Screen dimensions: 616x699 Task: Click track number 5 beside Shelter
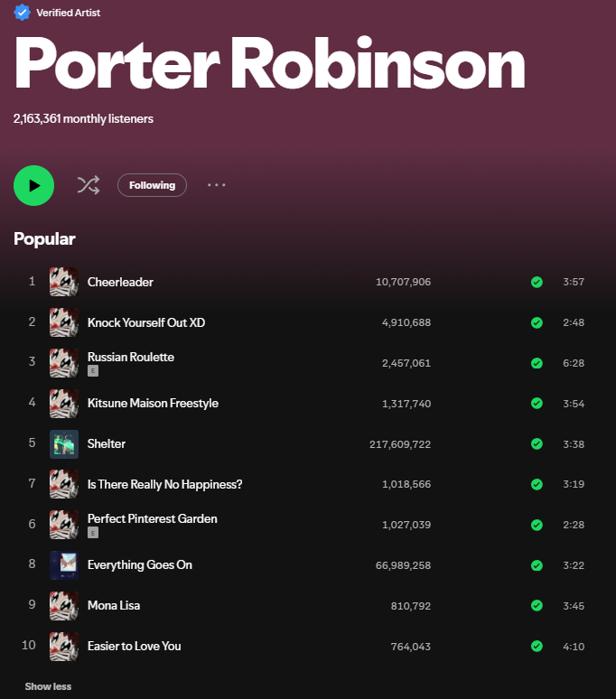[33, 443]
